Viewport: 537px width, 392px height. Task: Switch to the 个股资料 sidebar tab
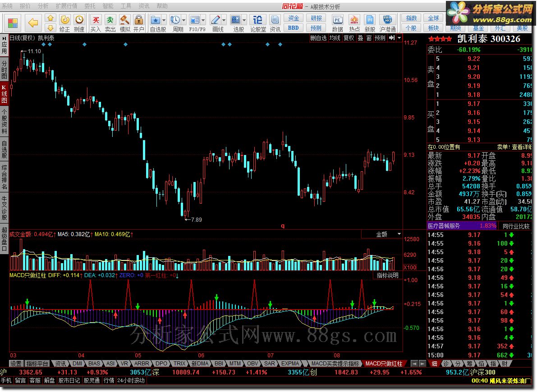point(4,122)
